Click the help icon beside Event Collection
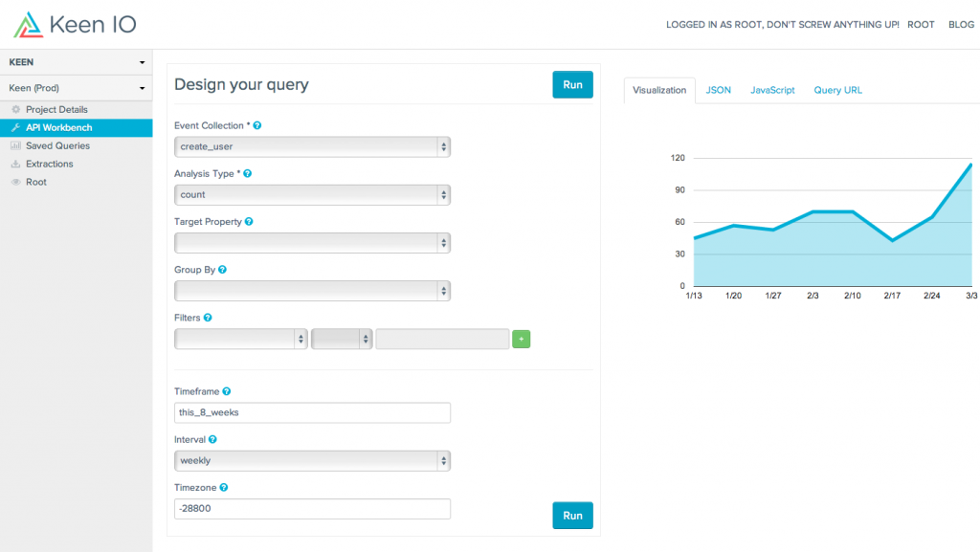Viewport: 980px width, 552px height. coord(257,126)
